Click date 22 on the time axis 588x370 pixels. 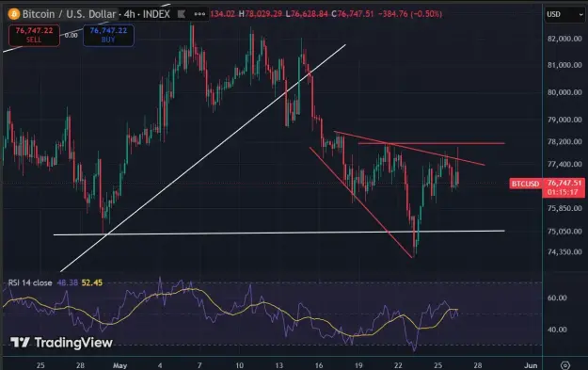[x=398, y=365]
